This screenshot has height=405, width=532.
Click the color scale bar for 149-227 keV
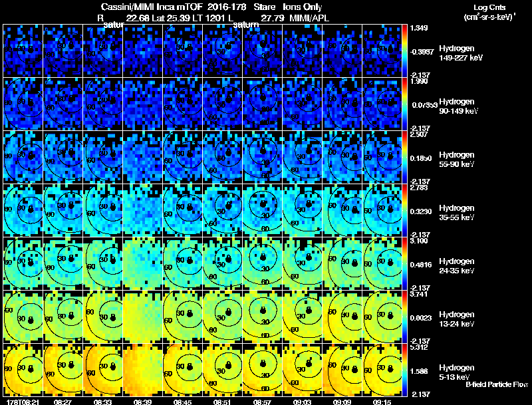(404, 51)
